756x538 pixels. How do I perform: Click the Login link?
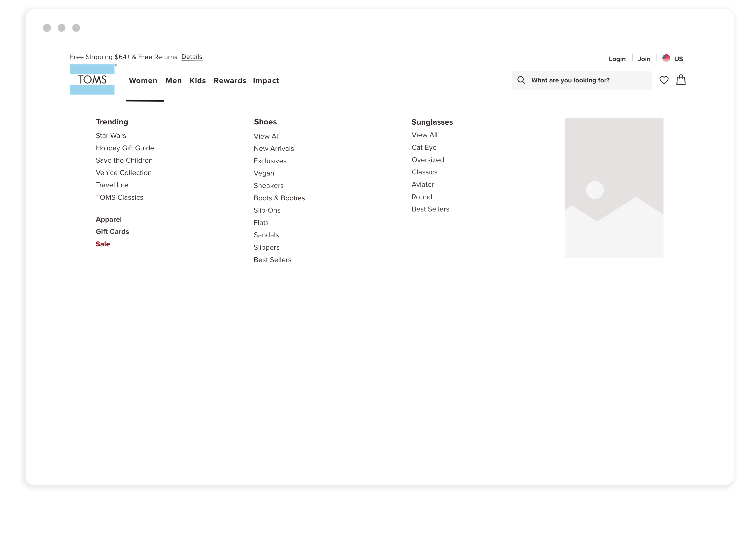617,59
